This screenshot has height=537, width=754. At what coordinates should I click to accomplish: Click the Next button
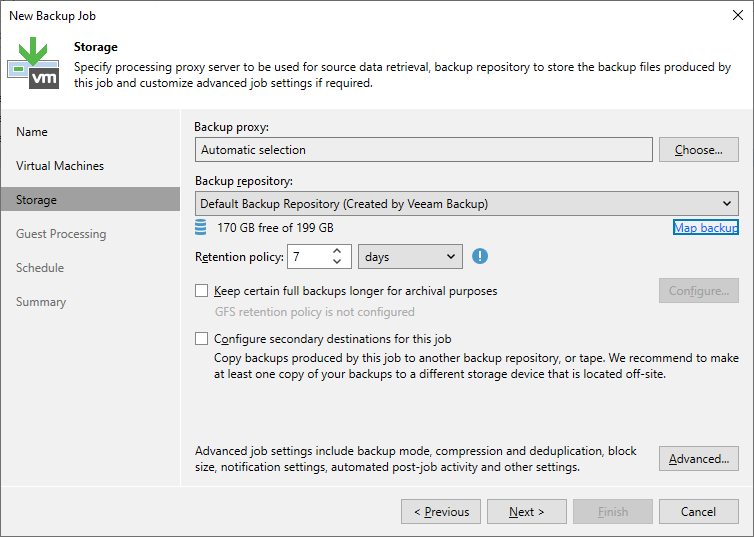527,512
